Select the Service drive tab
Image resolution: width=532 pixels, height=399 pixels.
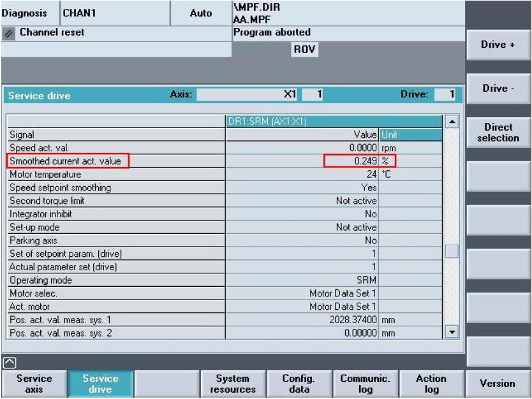click(100, 384)
